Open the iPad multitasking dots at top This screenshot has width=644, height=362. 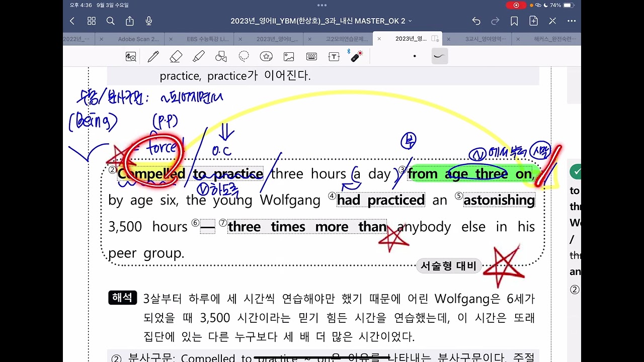[x=322, y=5]
